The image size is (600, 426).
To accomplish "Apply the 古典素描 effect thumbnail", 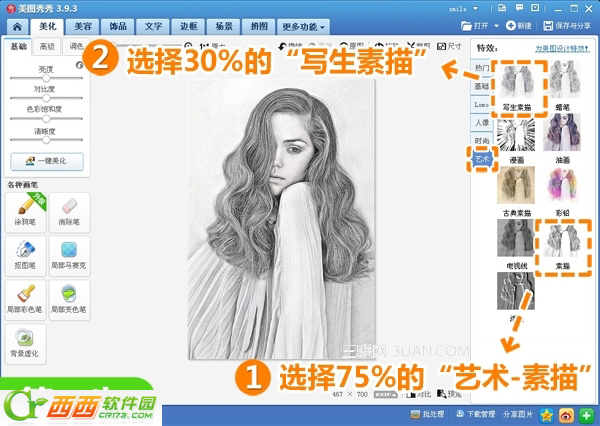I will pos(516,185).
